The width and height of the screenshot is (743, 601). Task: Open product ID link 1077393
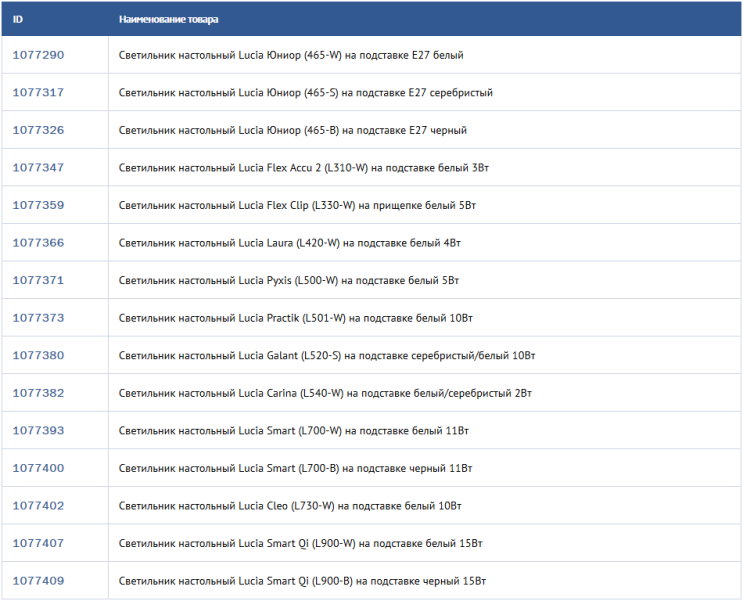[38, 430]
